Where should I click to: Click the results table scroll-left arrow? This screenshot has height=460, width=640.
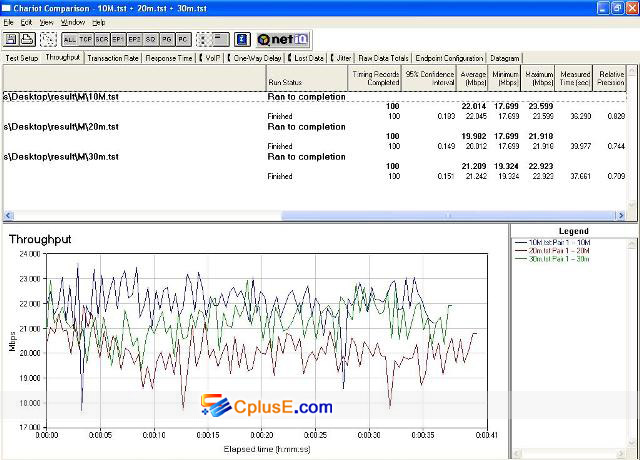tap(8, 215)
